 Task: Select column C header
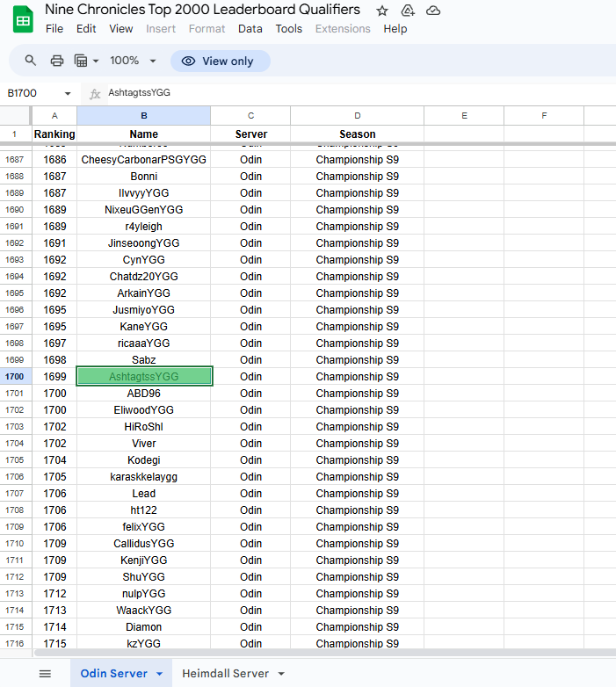250,116
